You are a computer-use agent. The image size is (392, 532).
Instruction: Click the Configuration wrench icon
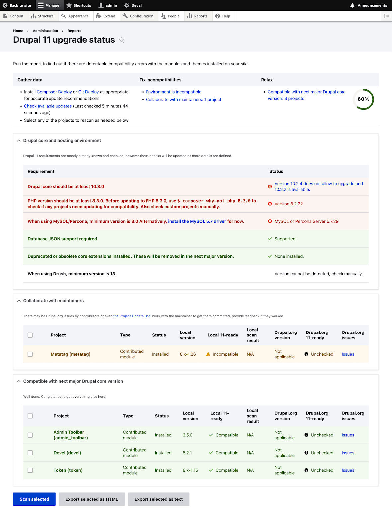click(125, 16)
